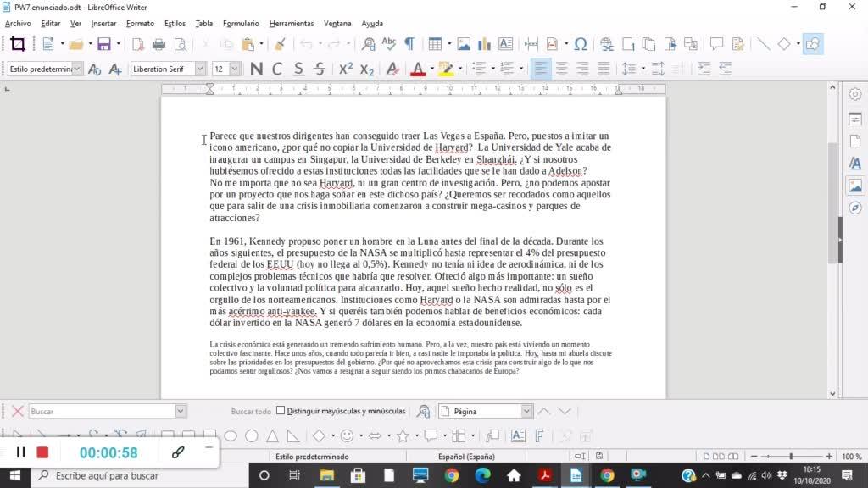
Task: Click in the Buscar search field
Action: tap(103, 411)
